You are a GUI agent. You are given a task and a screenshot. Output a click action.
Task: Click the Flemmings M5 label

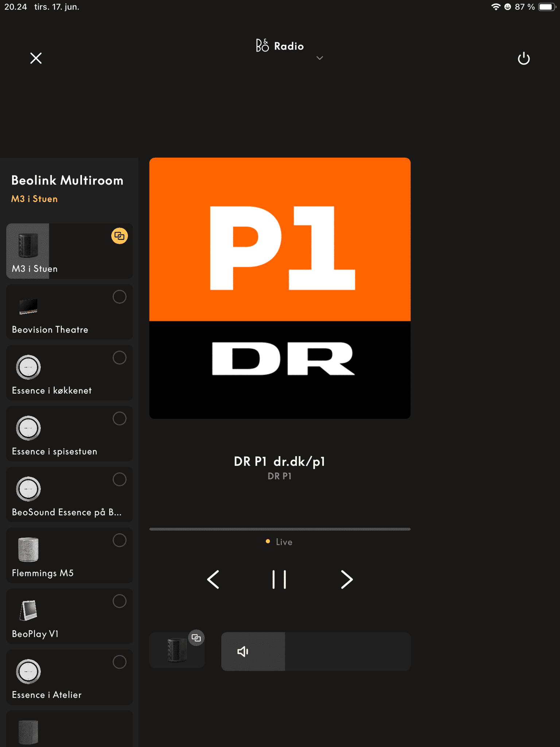click(x=43, y=573)
